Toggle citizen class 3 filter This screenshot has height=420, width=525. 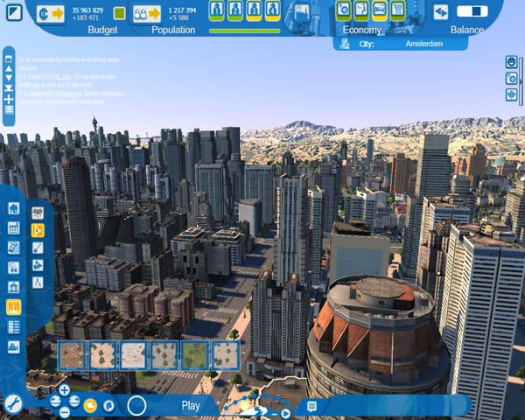pos(254,10)
